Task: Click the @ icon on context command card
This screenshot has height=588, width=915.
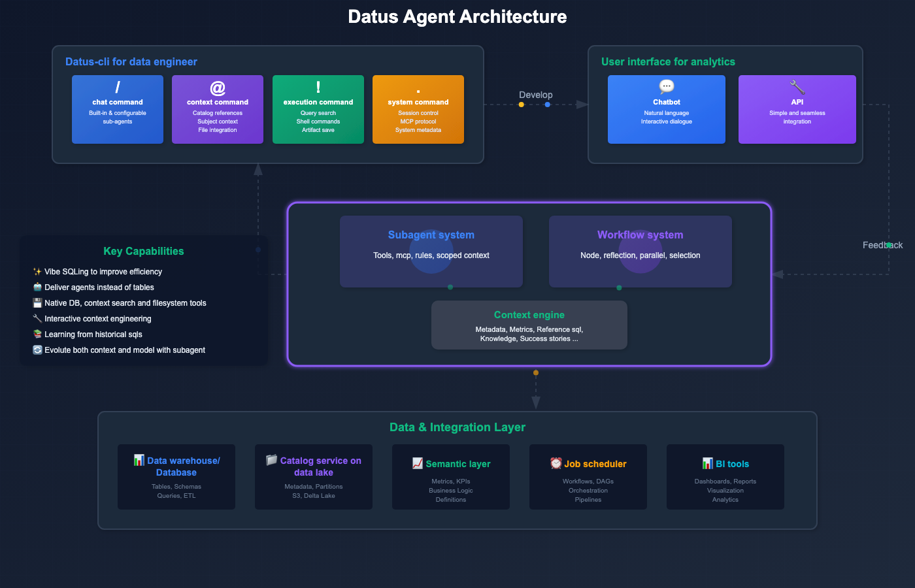Action: click(x=218, y=88)
